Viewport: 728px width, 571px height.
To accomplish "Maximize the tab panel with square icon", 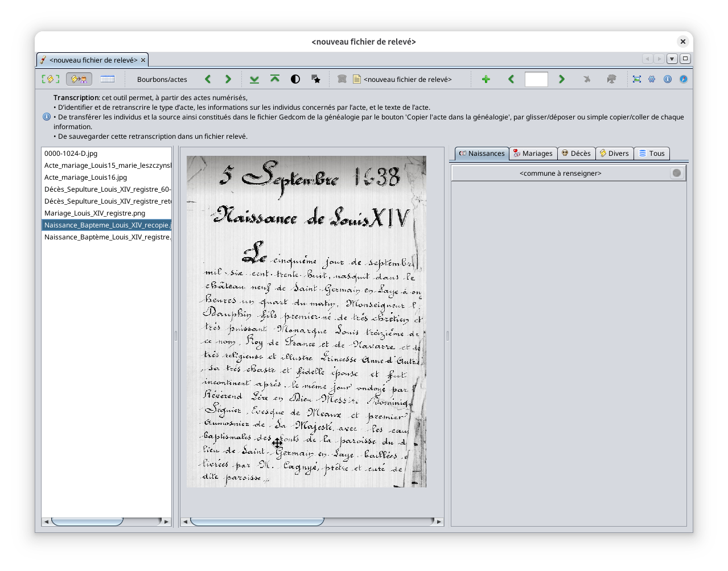I will (685, 59).
